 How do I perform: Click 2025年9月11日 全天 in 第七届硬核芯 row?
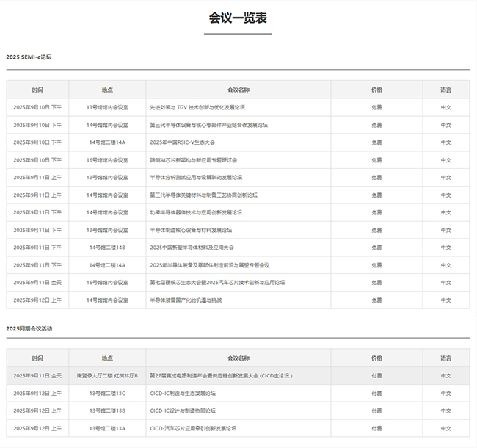point(37,283)
